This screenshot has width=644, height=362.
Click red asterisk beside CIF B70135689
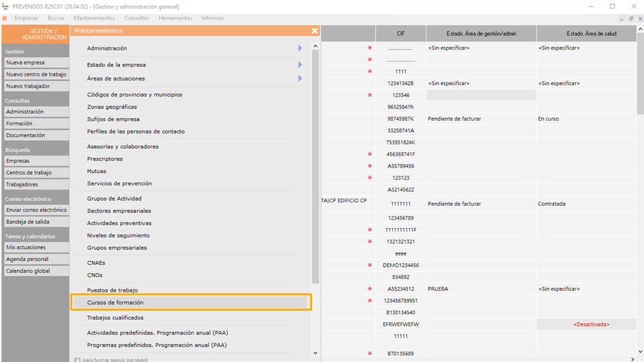[x=369, y=353]
